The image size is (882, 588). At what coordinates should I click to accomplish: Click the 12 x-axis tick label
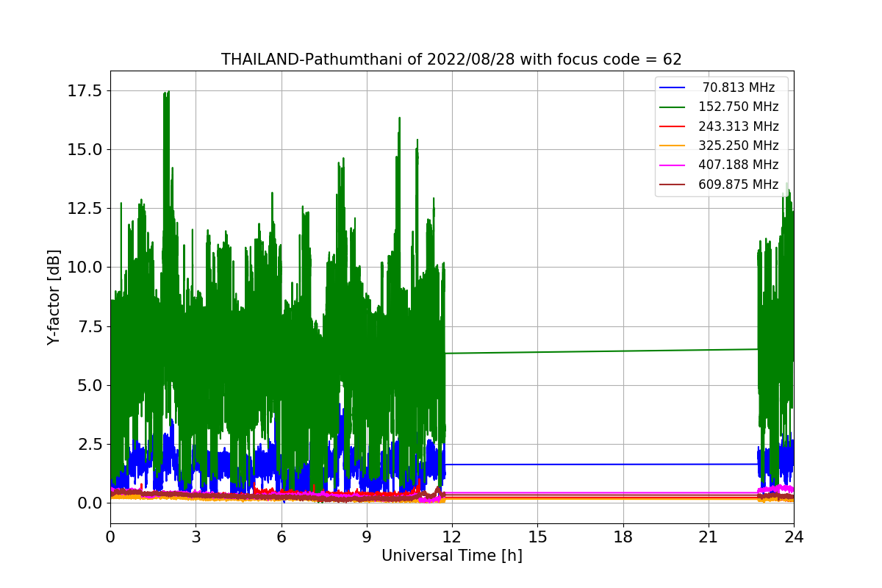[x=452, y=537]
